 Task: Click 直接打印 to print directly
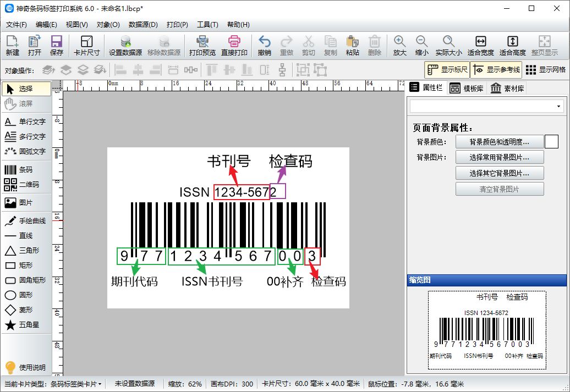tap(234, 46)
